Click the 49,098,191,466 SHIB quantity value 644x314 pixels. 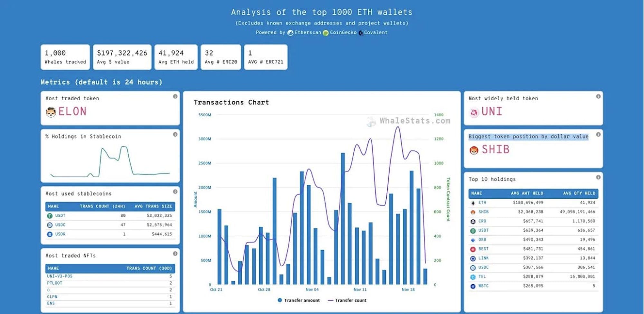[x=577, y=212]
